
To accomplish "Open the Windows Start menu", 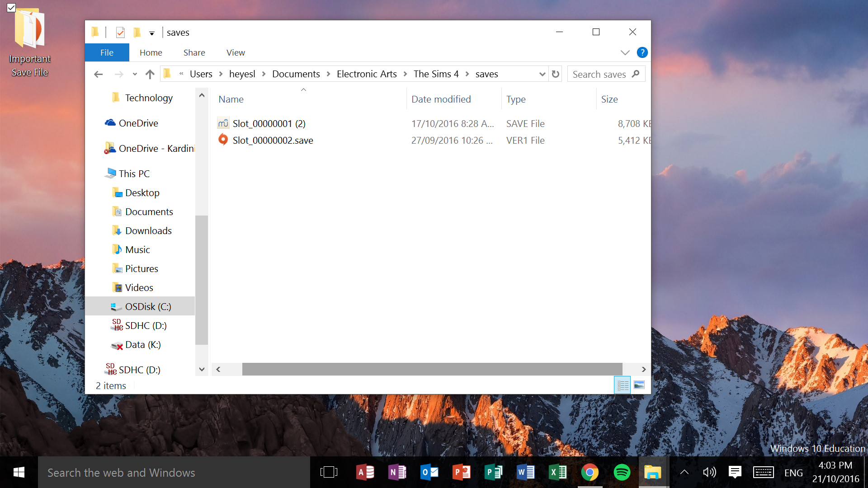I will point(19,472).
